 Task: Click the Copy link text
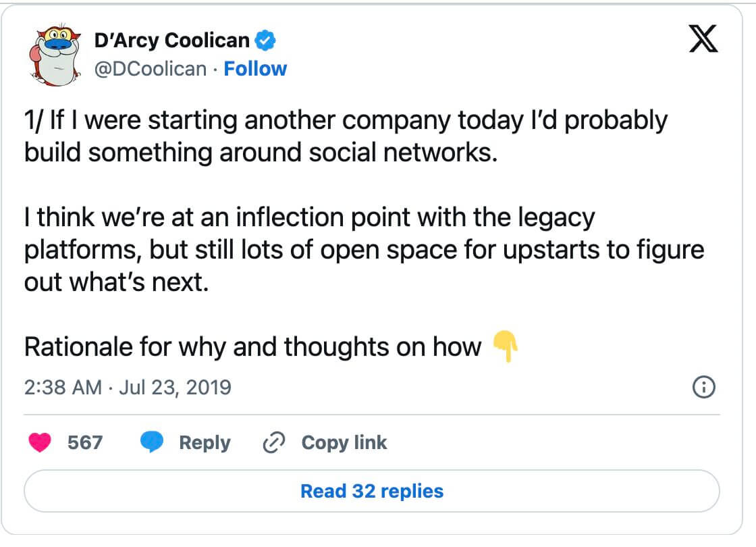(x=344, y=443)
